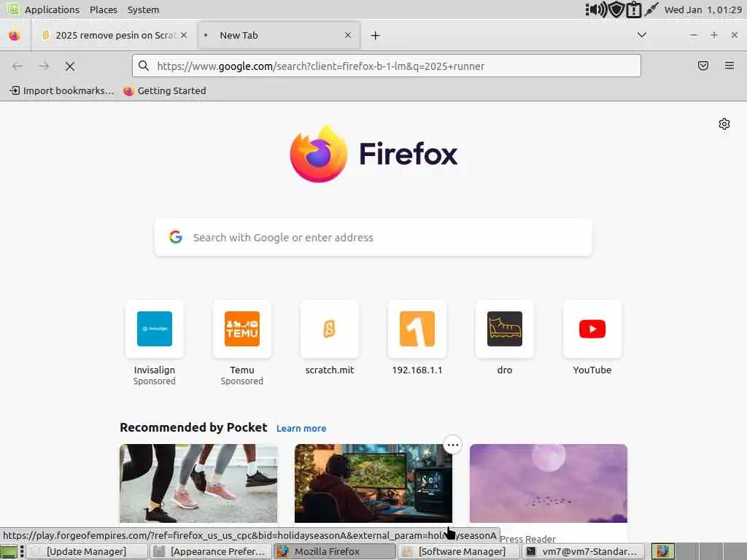747x560 pixels.
Task: Switch to the vm7 terminal window in the taskbar
Action: [583, 551]
